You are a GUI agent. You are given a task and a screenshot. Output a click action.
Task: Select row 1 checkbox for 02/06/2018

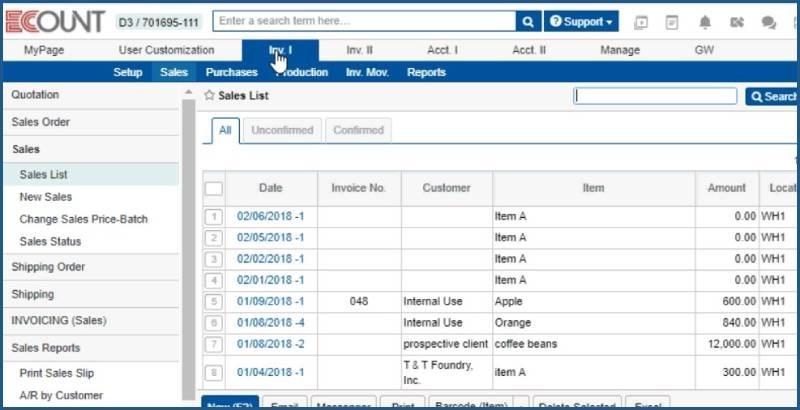[x=214, y=216]
